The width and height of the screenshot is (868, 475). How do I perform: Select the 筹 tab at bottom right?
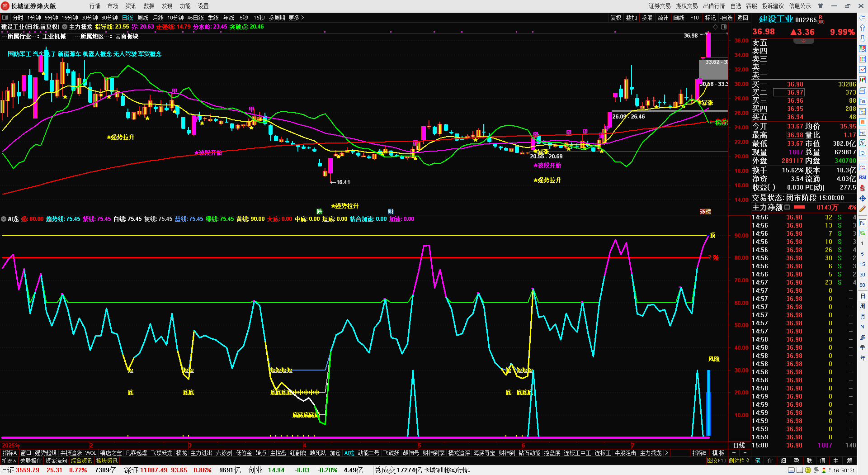click(849, 461)
